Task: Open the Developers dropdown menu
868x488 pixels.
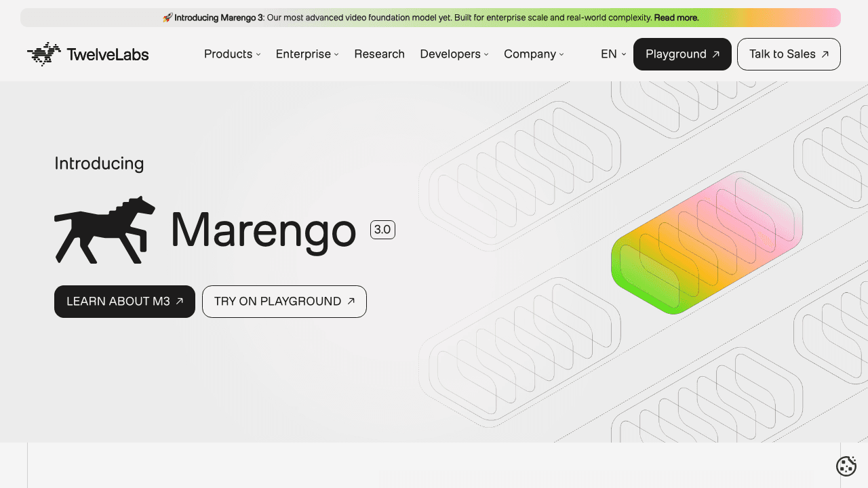Action: pyautogui.click(x=454, y=54)
